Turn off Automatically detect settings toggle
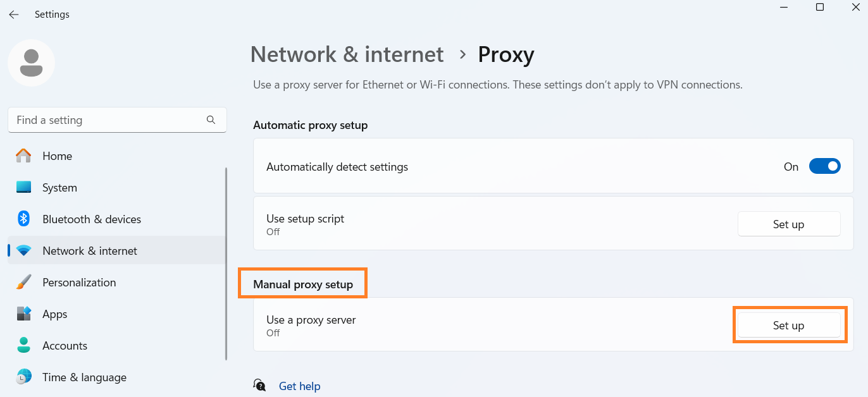This screenshot has width=868, height=397. [824, 167]
